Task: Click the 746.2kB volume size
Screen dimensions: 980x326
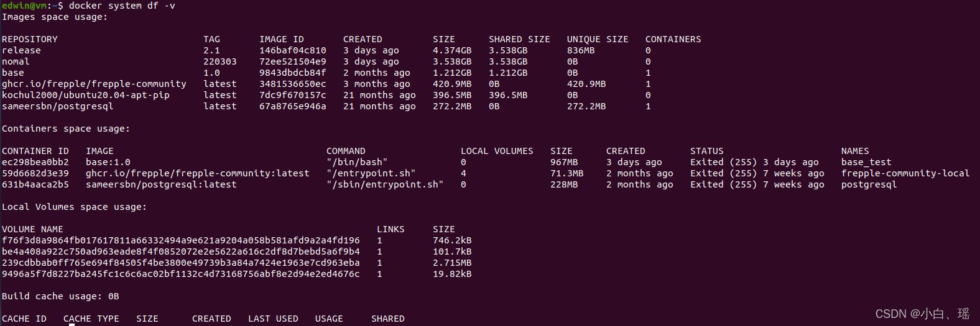Action: (x=452, y=240)
